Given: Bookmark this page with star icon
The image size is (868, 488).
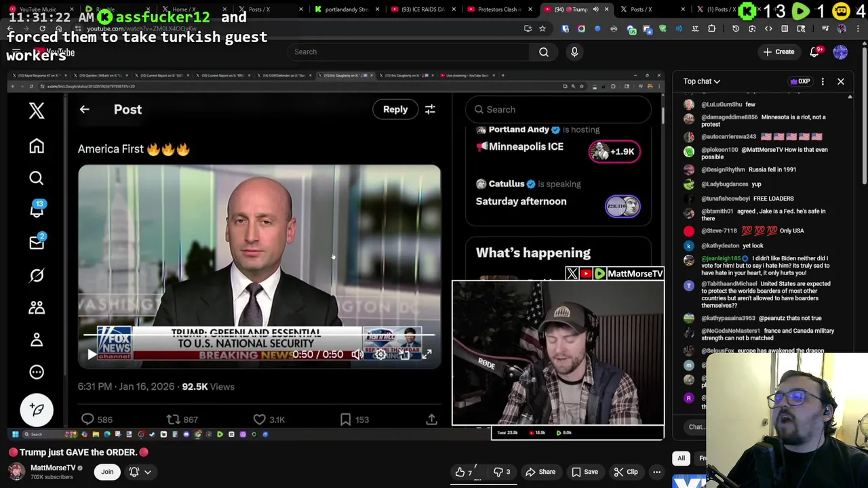Looking at the screenshot, I should click(x=542, y=28).
